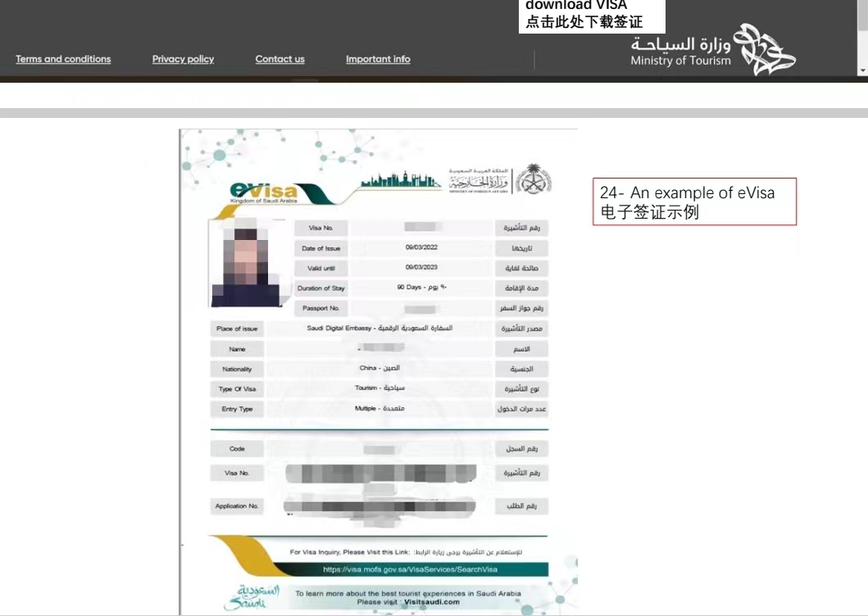Open the Important info link
Image resolution: width=868 pixels, height=616 pixels.
pos(378,59)
